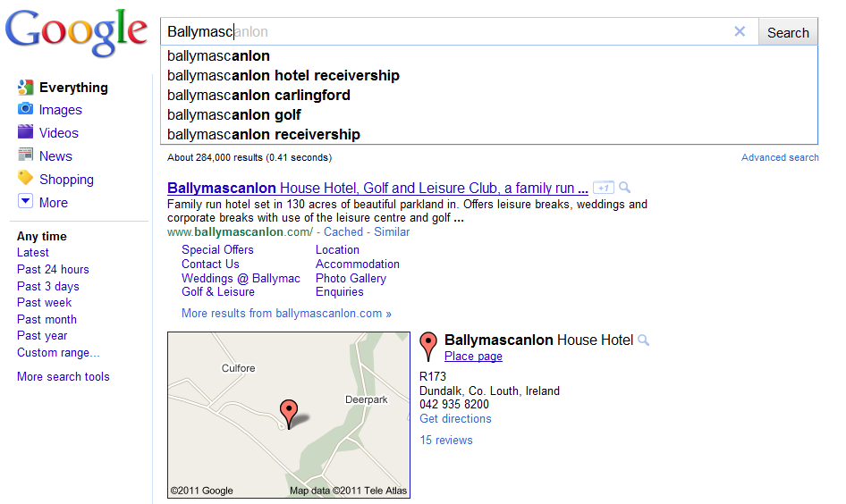Click the map thumbnail of Ballymascanlon
The height and width of the screenshot is (504, 846).
pos(289,415)
